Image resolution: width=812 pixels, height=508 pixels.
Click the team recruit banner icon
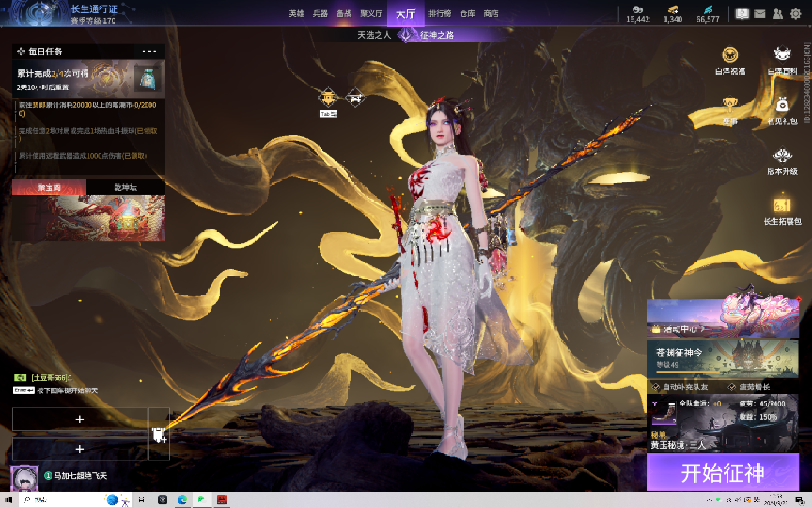point(159,435)
